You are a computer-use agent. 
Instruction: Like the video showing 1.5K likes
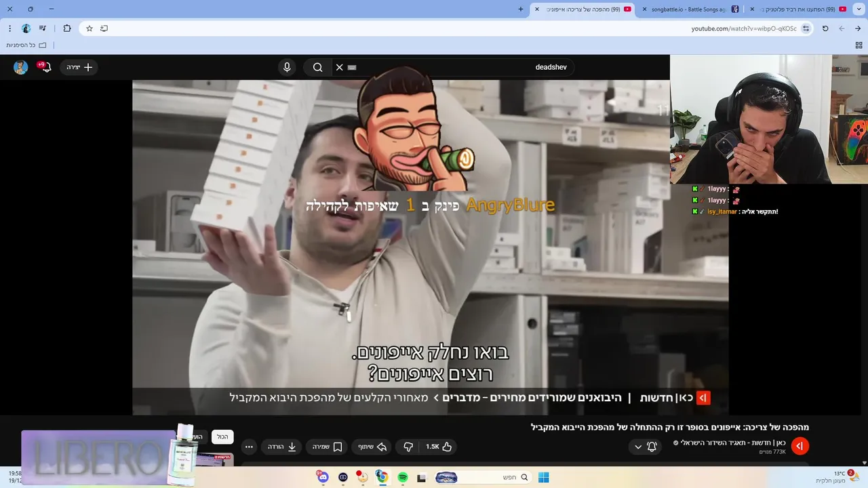(439, 447)
